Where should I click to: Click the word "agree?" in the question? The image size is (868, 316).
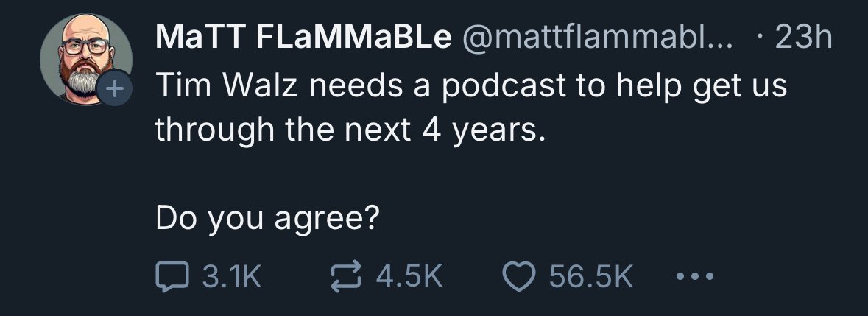[x=327, y=221]
